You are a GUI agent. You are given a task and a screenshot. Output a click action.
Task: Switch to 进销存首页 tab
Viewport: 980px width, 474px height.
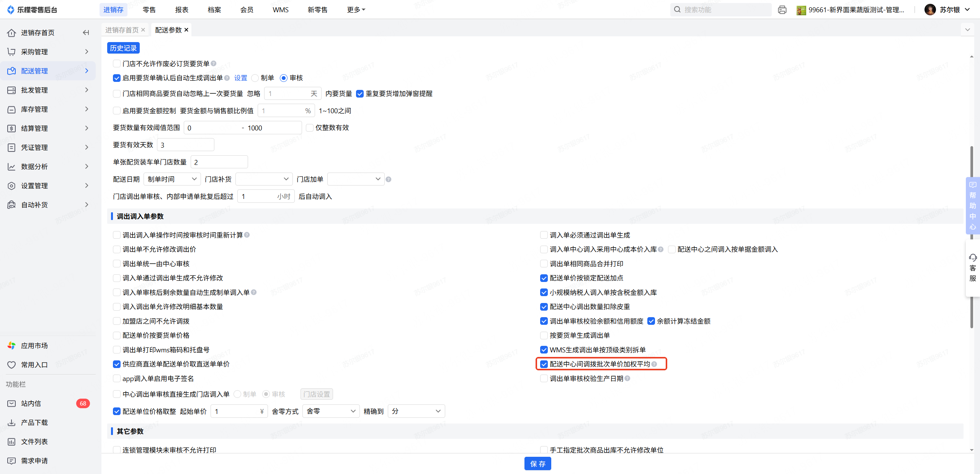(122, 30)
